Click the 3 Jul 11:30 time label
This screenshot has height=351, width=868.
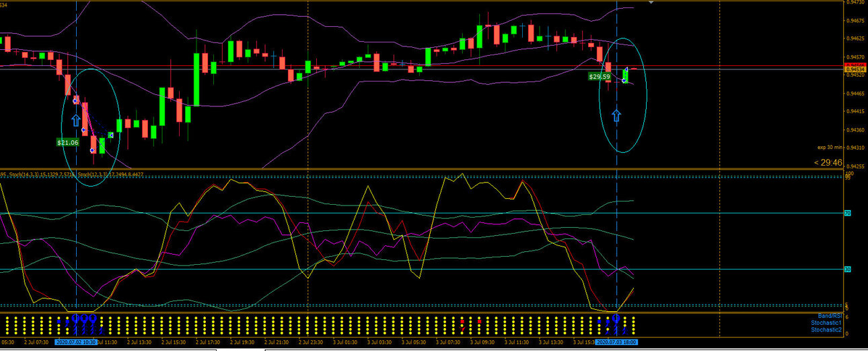point(517,342)
